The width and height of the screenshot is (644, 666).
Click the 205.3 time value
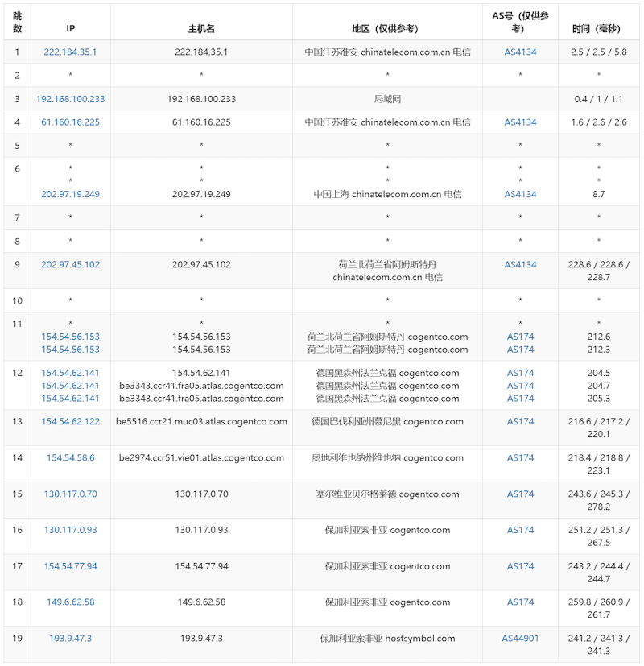tap(599, 399)
